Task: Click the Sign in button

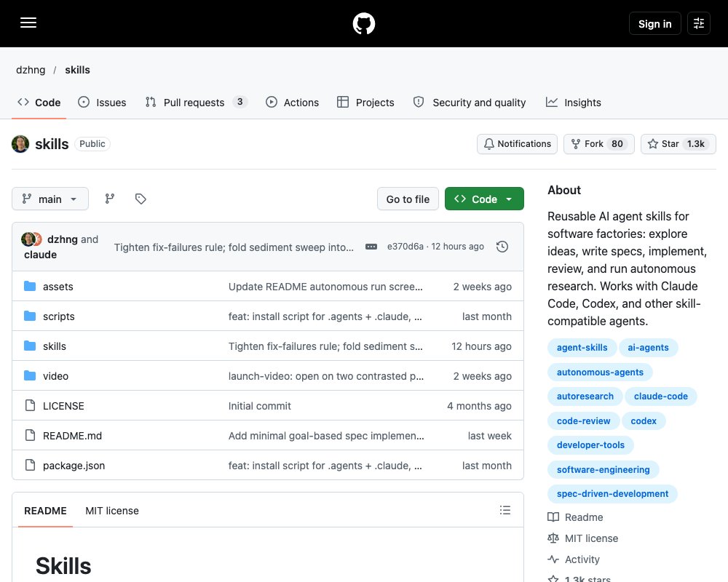Action: click(654, 24)
